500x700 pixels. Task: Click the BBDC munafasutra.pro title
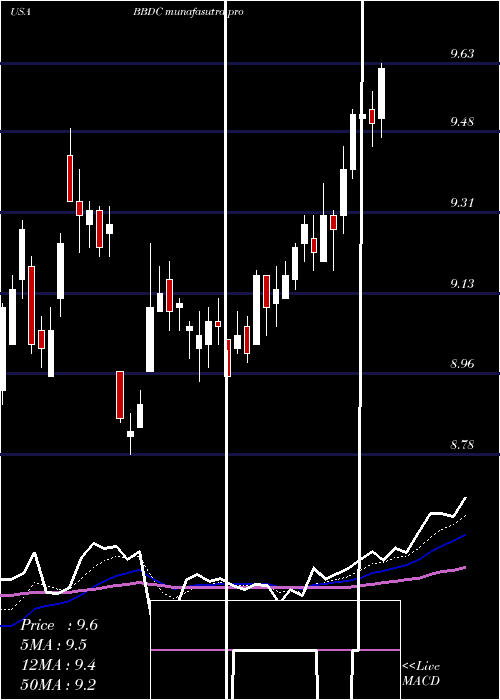pos(188,12)
